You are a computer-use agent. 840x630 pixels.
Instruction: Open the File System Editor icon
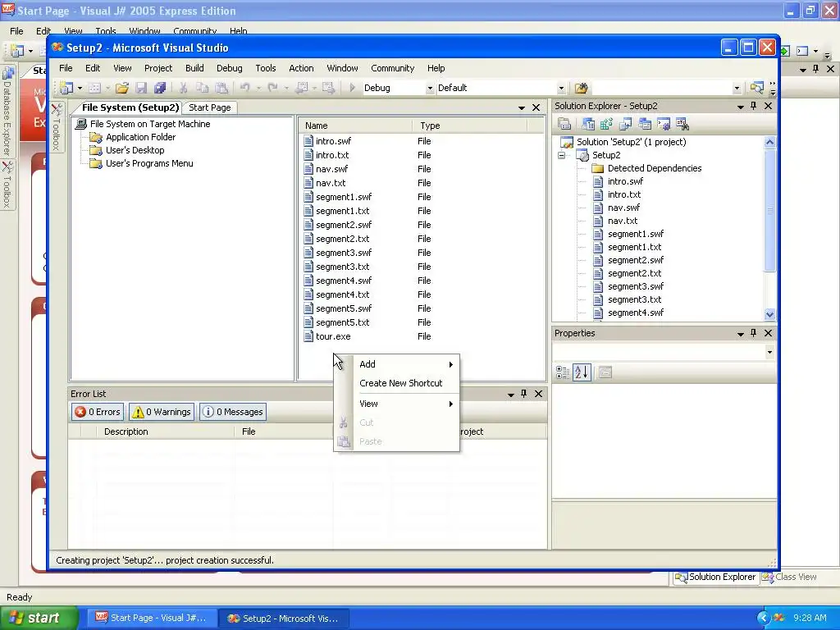[x=587, y=125]
